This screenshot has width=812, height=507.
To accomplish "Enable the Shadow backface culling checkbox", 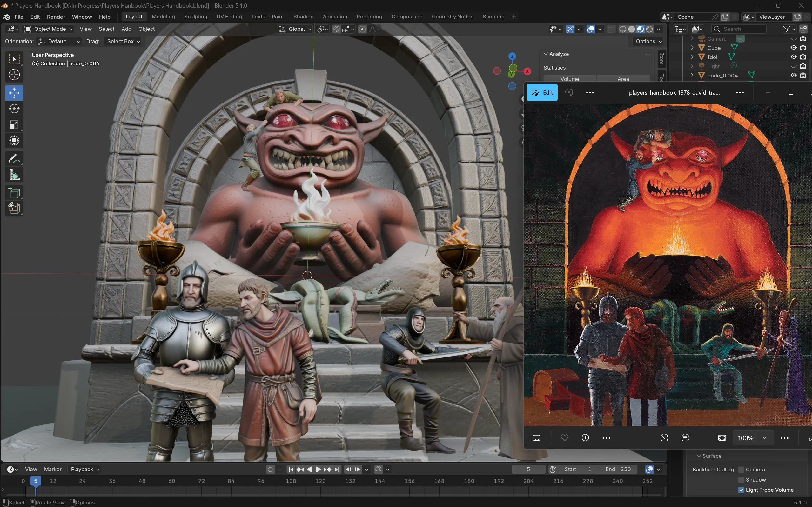I will [x=742, y=480].
